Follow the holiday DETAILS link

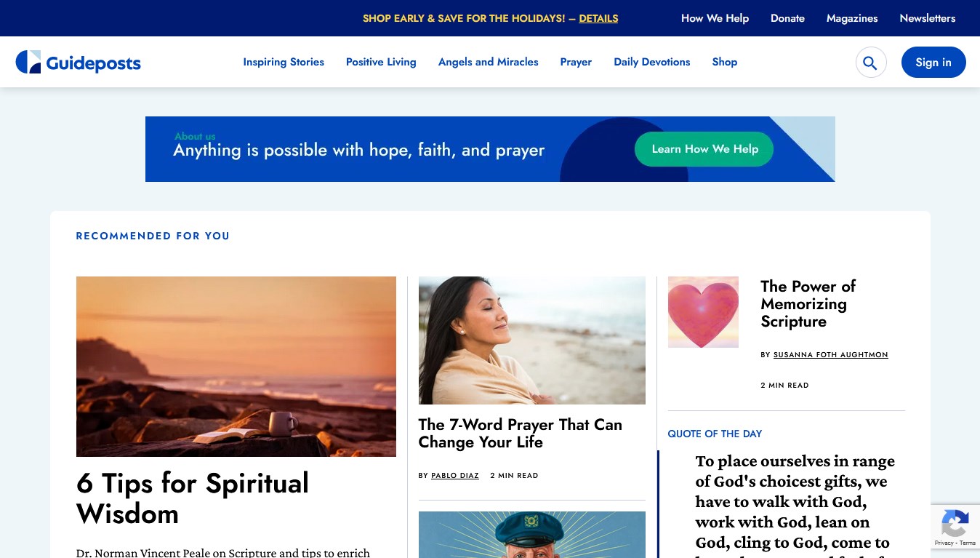[598, 18]
